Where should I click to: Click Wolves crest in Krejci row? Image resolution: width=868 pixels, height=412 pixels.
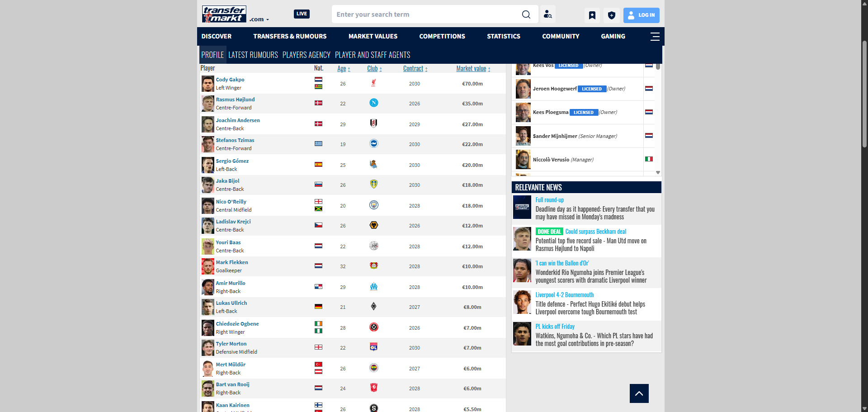tap(373, 225)
